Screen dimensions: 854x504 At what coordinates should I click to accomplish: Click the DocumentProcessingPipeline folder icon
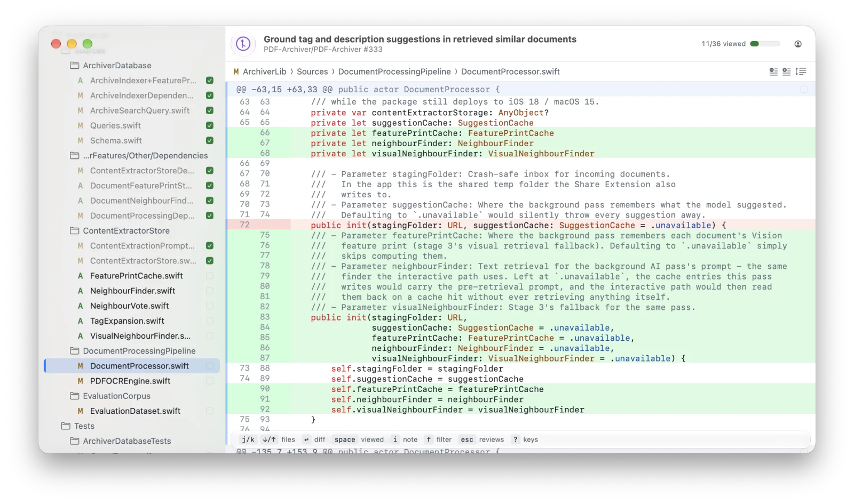pos(75,351)
